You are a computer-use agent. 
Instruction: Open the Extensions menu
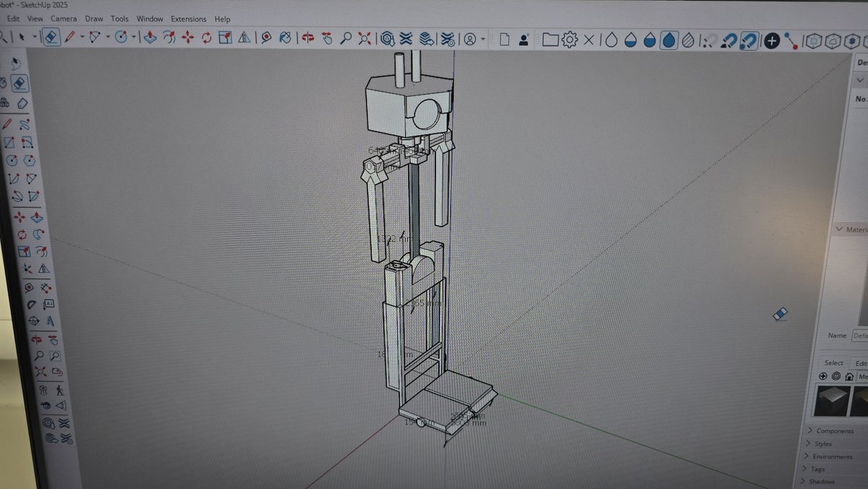pyautogui.click(x=188, y=19)
